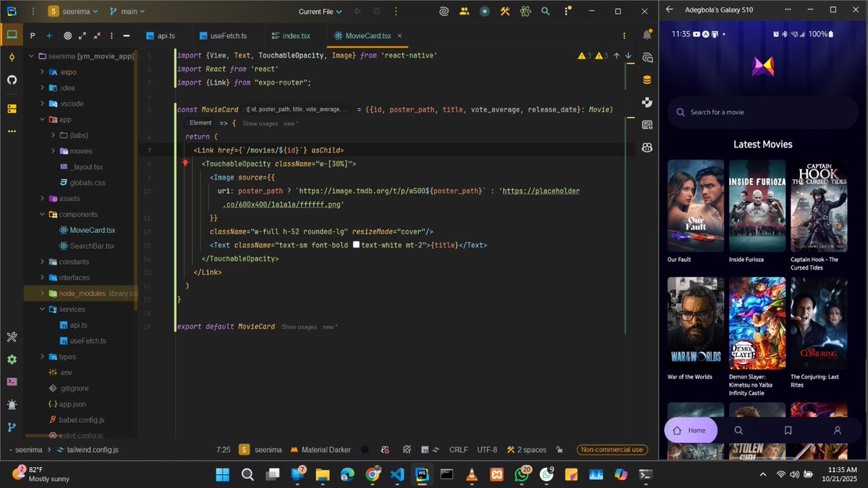Open the Demon Slayer movie poster
Screen dimensions: 868x488
point(757,323)
